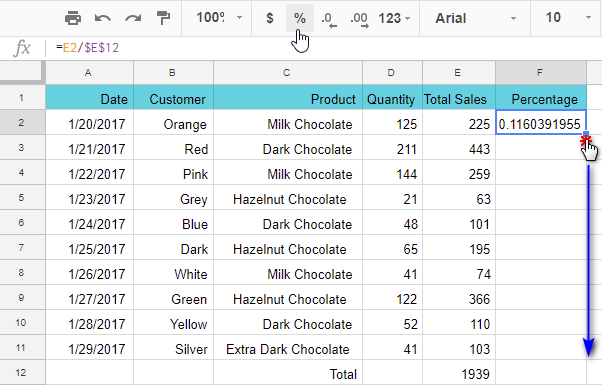Select the date cell 1/25/2017
The height and width of the screenshot is (385, 602).
89,247
